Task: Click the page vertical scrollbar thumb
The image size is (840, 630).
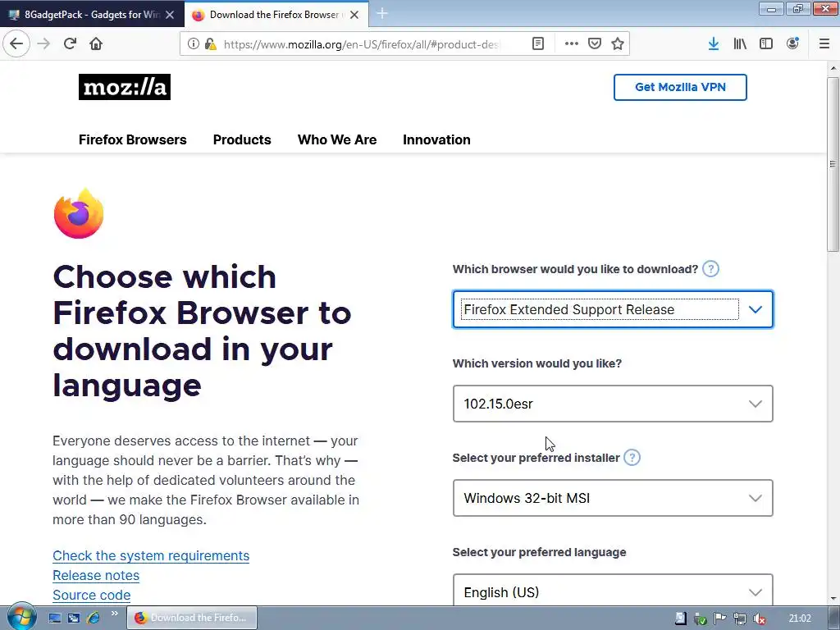Action: tap(833, 163)
